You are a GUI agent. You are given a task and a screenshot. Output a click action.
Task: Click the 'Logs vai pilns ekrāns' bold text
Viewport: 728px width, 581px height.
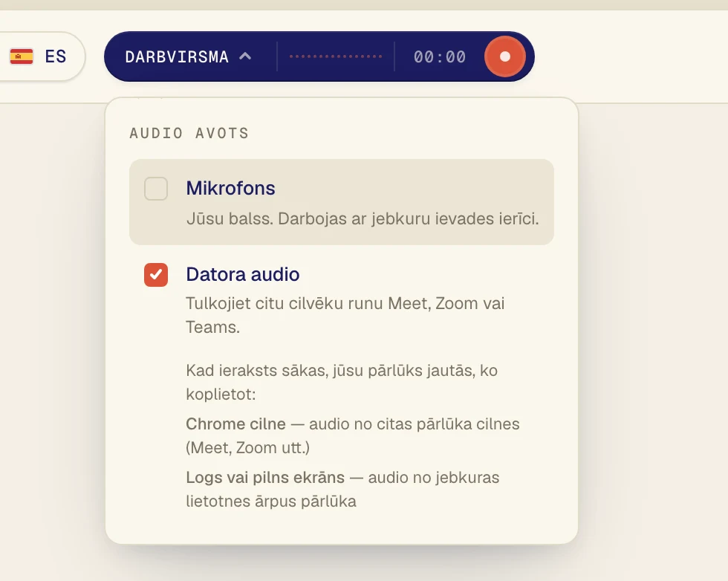[266, 478]
